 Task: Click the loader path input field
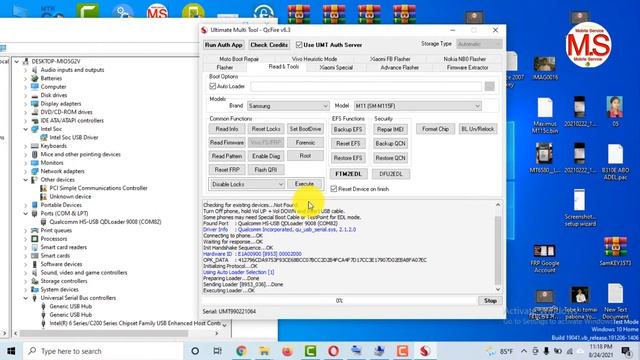pos(366,86)
